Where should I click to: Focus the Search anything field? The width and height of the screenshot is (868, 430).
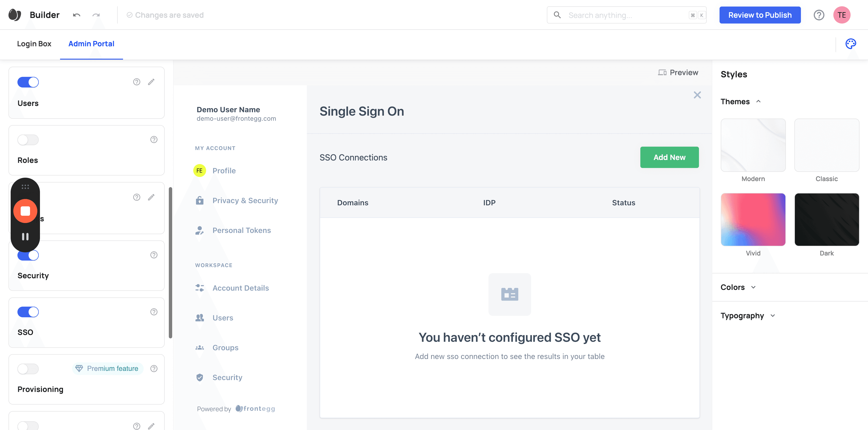tap(626, 15)
